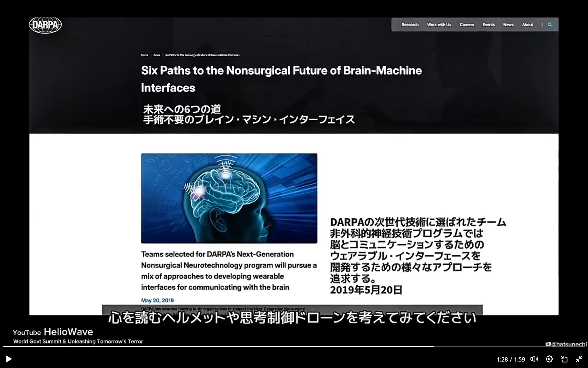This screenshot has height=368, width=588.
Task: Click the DARPA logo
Action: coord(45,25)
